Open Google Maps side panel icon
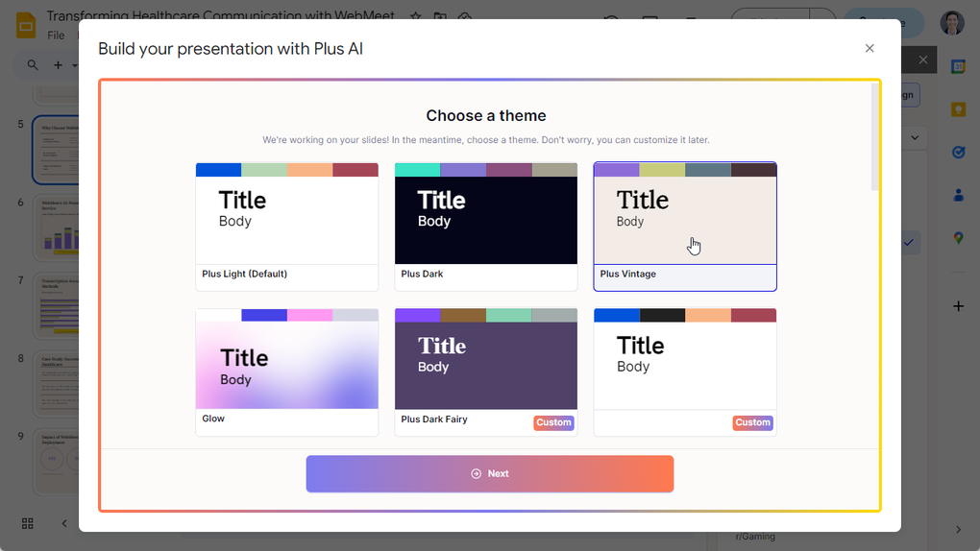 tap(958, 238)
